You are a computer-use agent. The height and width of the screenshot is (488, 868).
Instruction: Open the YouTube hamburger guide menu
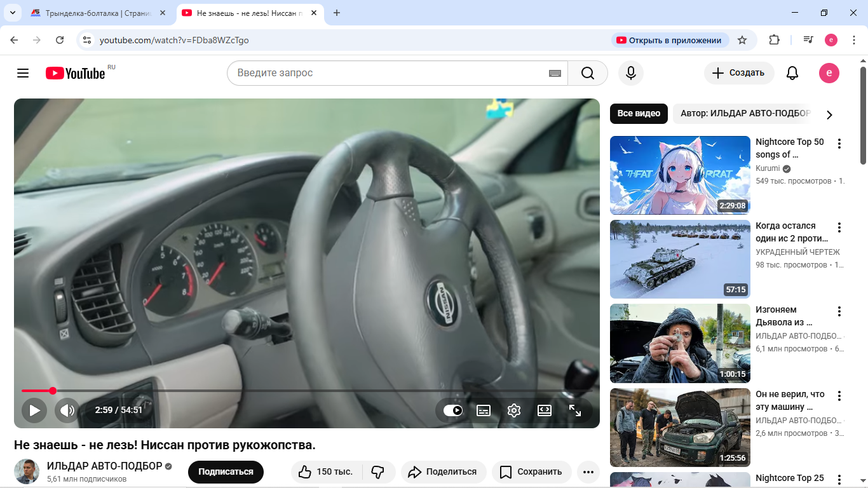pos(23,73)
